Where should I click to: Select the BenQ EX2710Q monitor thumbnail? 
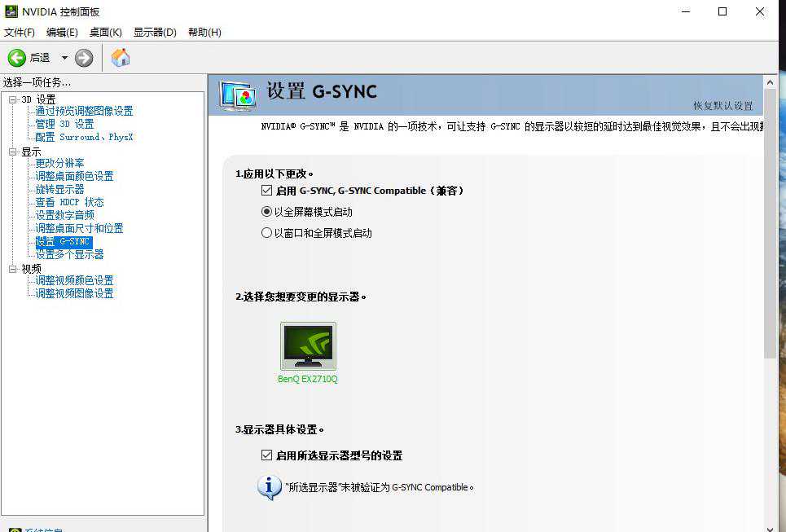[308, 346]
